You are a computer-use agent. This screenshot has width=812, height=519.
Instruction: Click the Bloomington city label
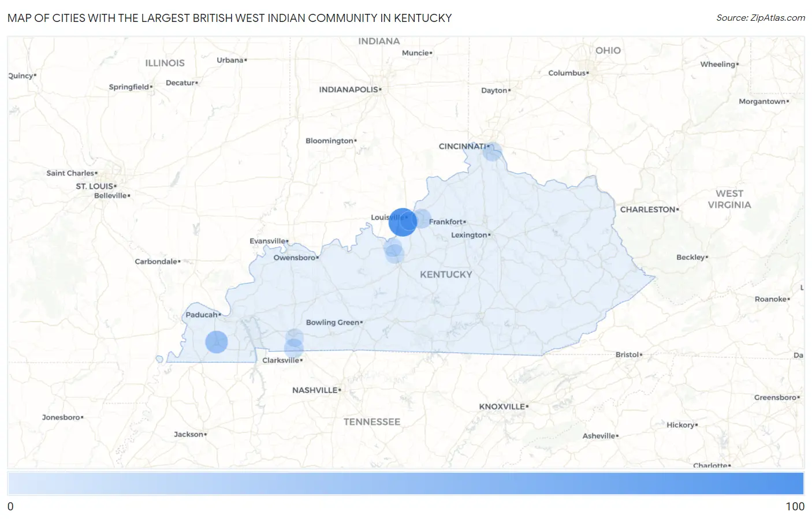pos(329,141)
